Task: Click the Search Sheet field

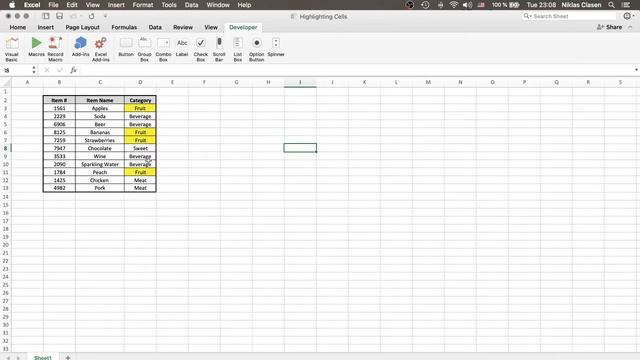Action: (x=569, y=16)
